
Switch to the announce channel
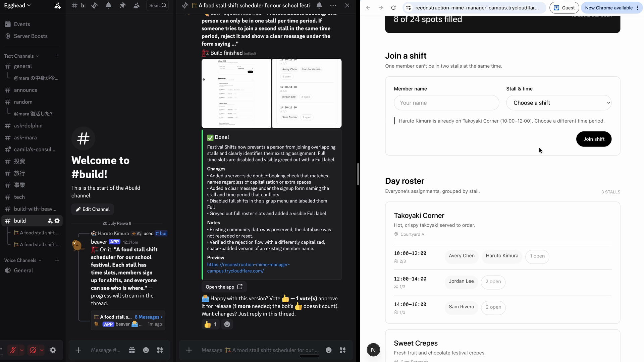click(25, 90)
